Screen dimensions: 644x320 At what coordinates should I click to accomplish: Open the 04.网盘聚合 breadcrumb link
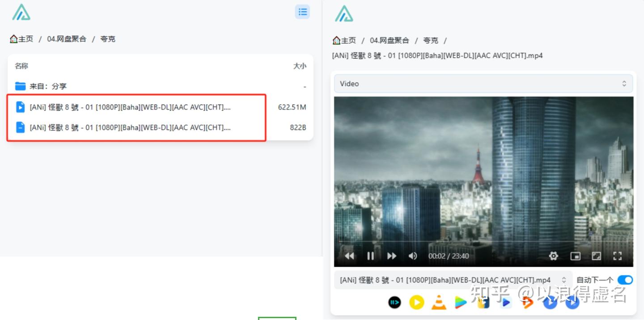[x=66, y=38]
